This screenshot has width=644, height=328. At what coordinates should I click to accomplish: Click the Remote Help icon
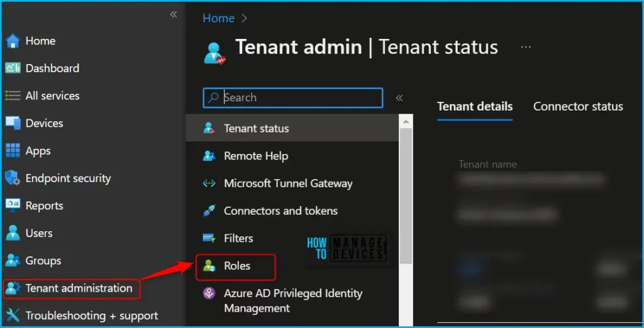209,156
